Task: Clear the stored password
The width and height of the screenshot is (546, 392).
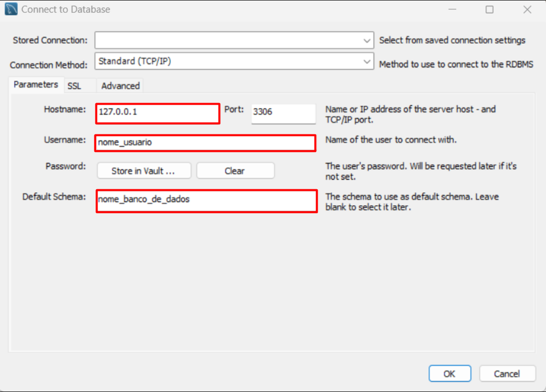Action: pyautogui.click(x=235, y=171)
